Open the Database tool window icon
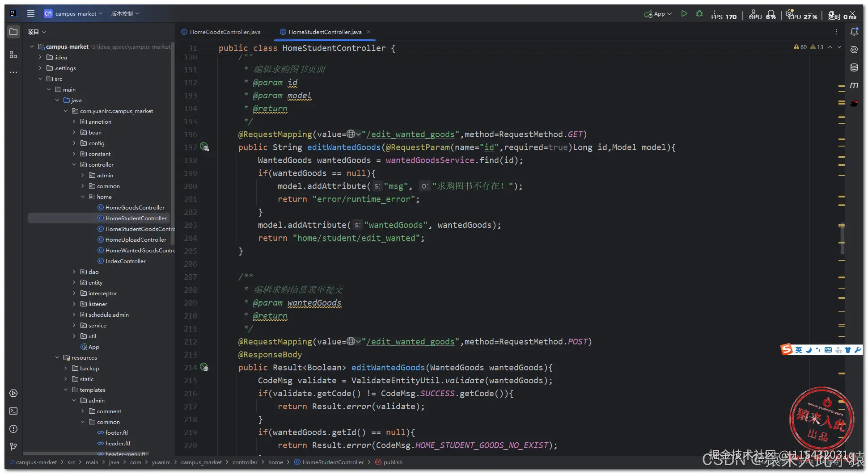This screenshot has height=474, width=868. [854, 67]
